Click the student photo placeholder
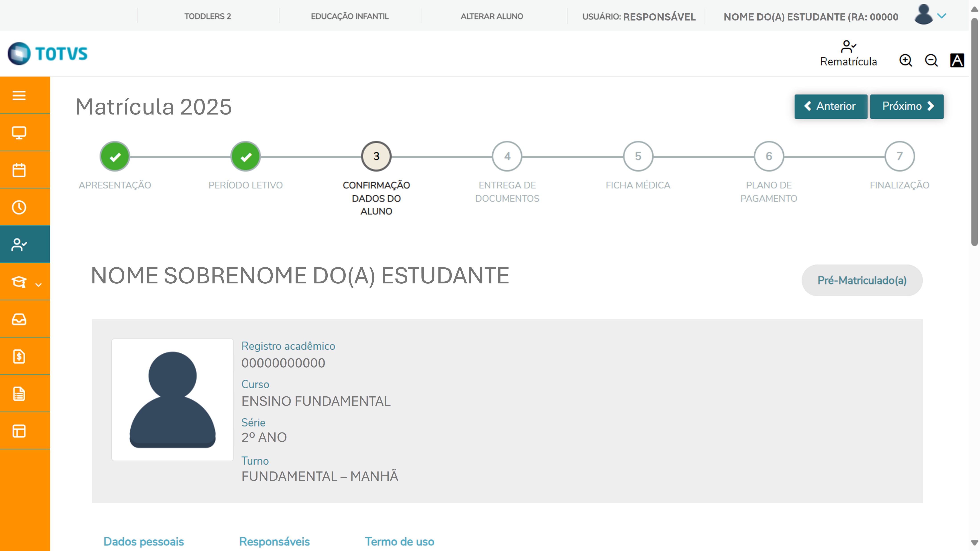Screen dimensions: 980x551 [172, 399]
